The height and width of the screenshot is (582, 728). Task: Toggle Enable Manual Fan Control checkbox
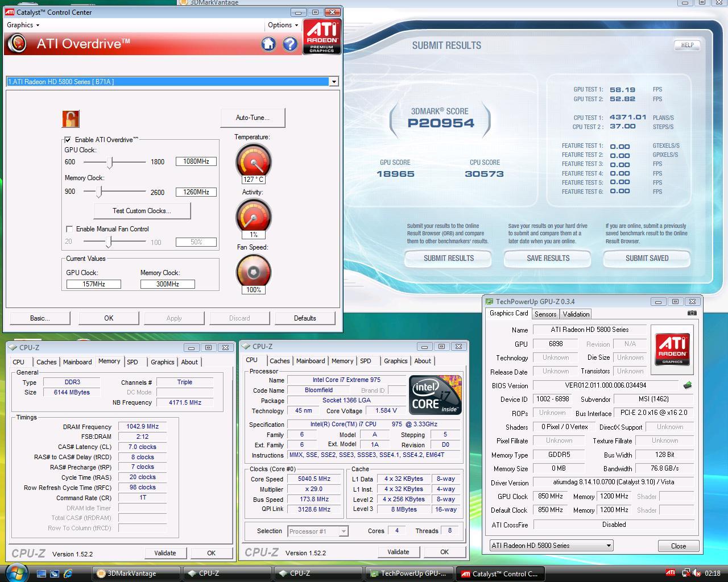[x=69, y=229]
